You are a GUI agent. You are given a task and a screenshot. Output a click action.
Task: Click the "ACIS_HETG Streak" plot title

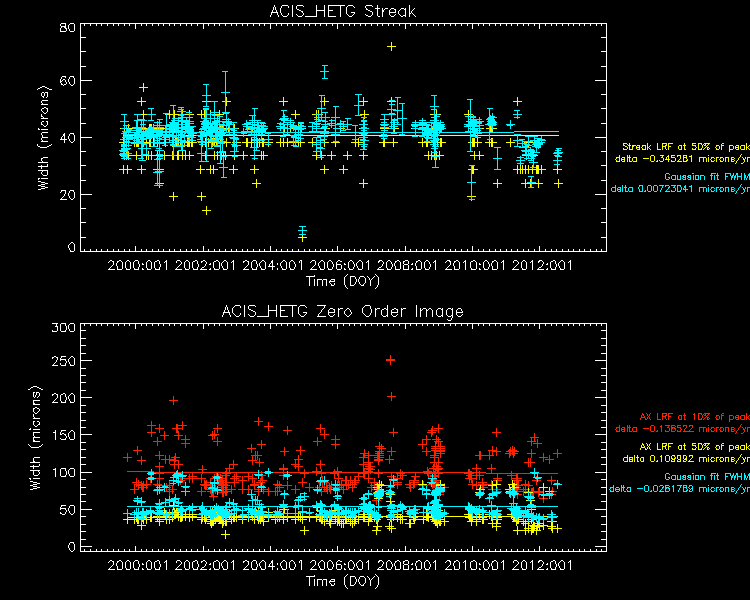tap(343, 11)
